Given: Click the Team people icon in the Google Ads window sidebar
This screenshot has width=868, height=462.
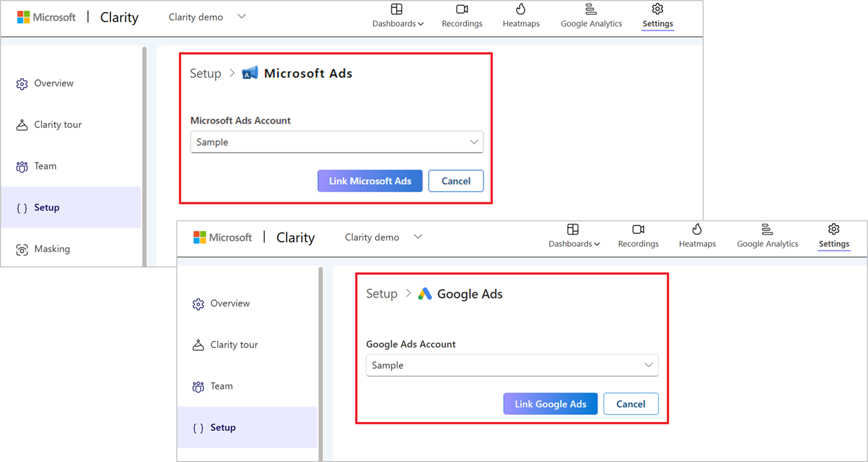Looking at the screenshot, I should [x=198, y=387].
